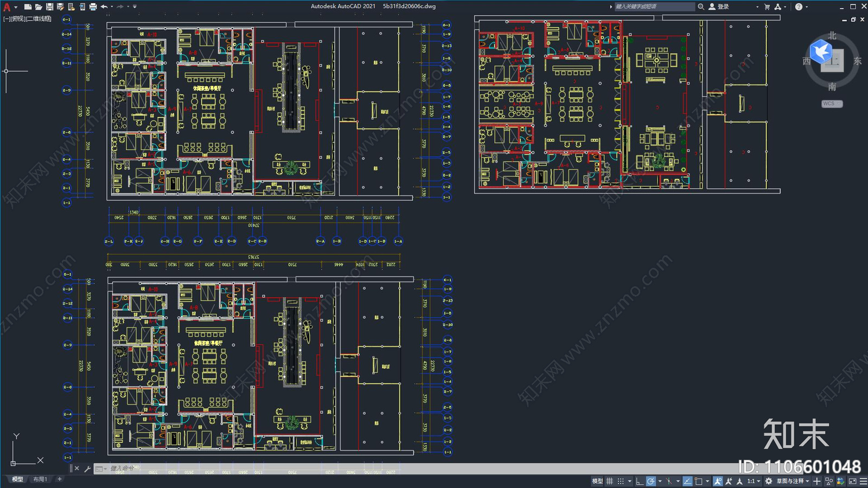Screen dimensions: 868x488
Task: Expand the undo history dropdown arrow
Action: click(x=112, y=7)
